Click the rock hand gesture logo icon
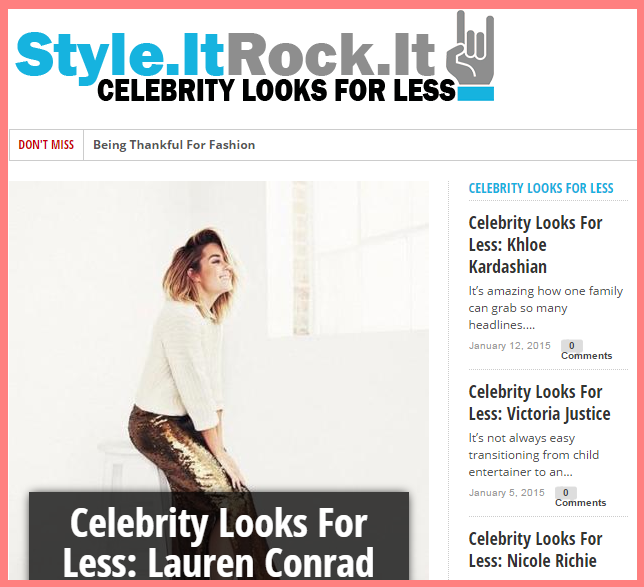The height and width of the screenshot is (587, 644). pos(470,55)
